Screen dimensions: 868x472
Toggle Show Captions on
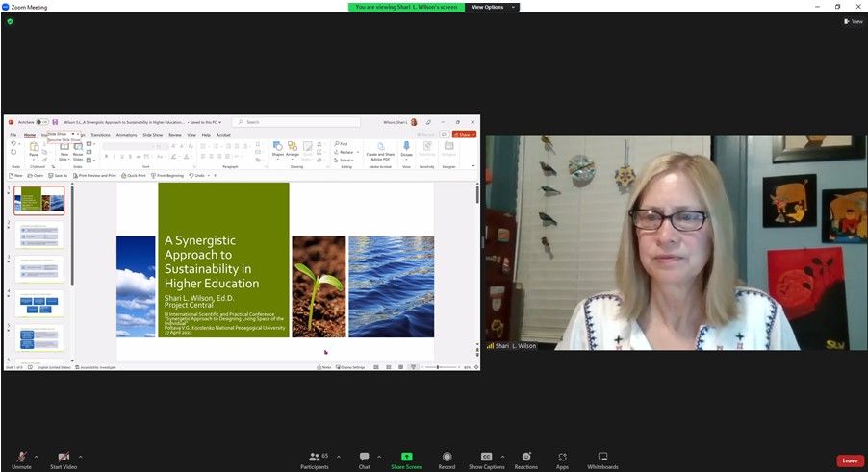[x=486, y=457]
